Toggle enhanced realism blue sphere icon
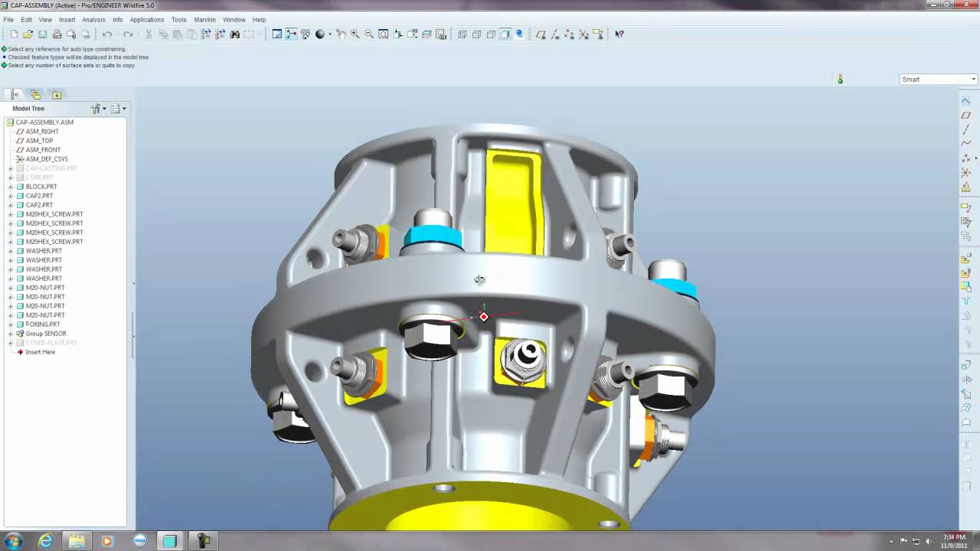This screenshot has width=980, height=551. (x=519, y=34)
